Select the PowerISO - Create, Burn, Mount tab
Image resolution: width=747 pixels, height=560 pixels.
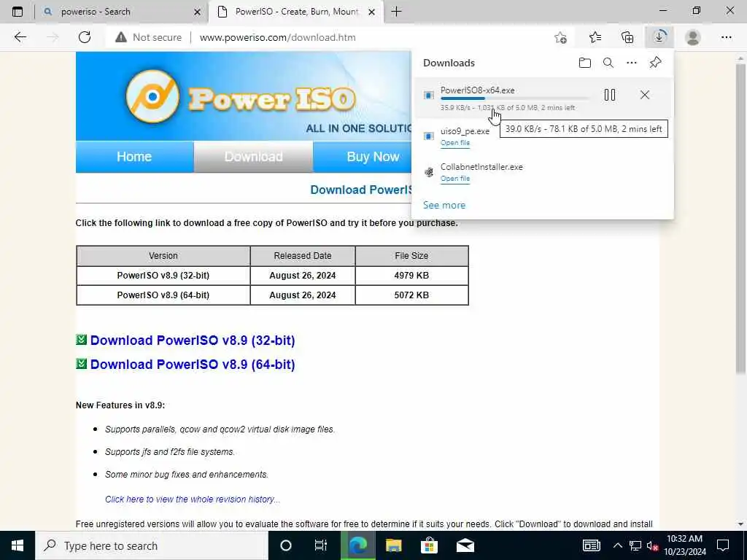296,12
